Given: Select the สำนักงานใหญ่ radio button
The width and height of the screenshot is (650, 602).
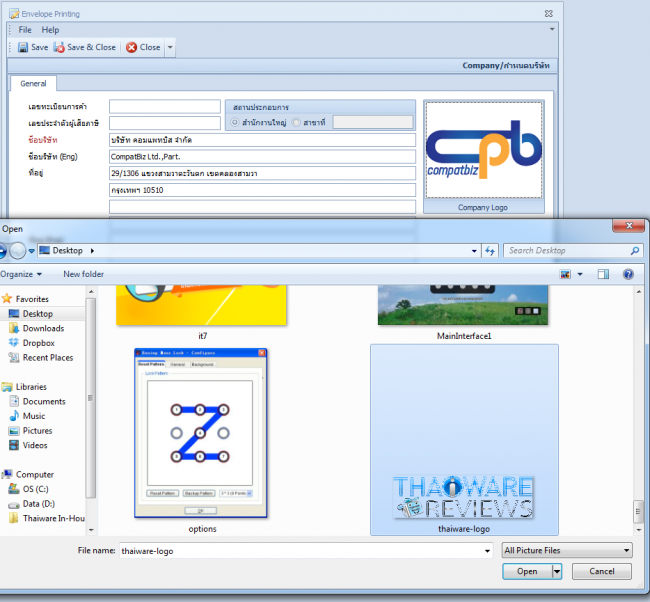Looking at the screenshot, I should tap(235, 122).
